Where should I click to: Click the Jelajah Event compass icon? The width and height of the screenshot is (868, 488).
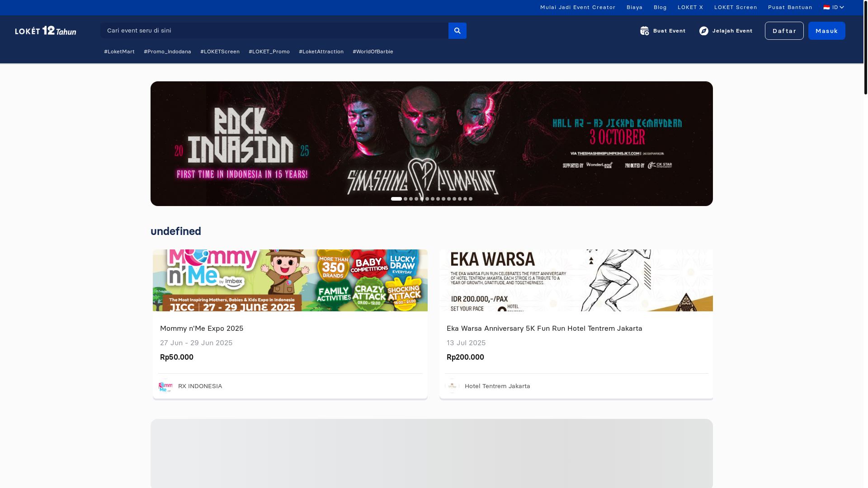pyautogui.click(x=704, y=31)
